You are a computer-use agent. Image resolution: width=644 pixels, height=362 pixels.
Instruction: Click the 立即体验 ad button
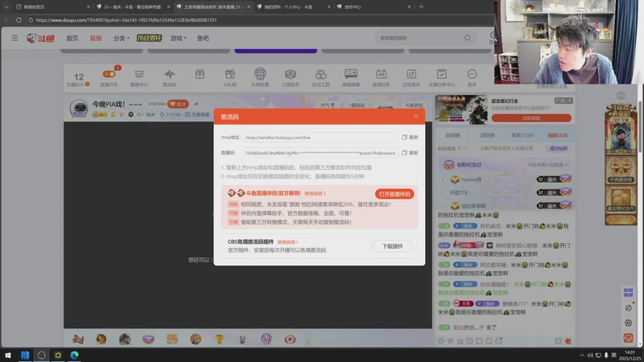click(531, 118)
